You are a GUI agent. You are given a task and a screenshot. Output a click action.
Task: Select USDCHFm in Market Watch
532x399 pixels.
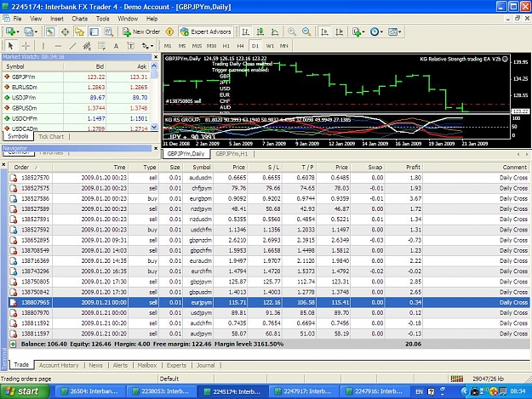coord(76,118)
